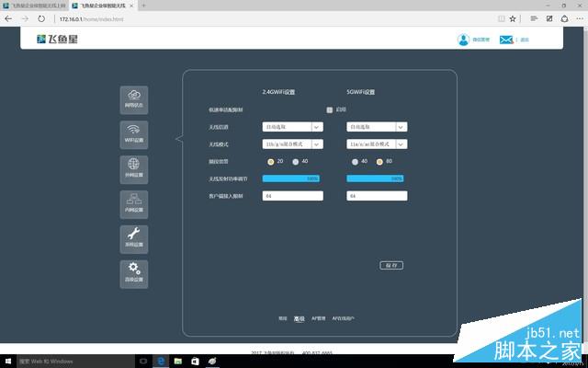Open the Windows Start menu
The width and height of the screenshot is (588, 368).
point(8,362)
